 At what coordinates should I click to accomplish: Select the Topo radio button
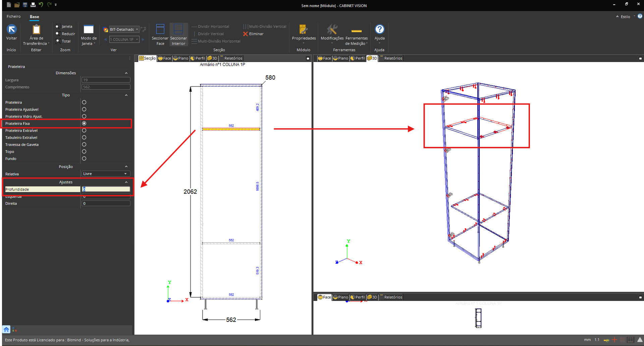(x=84, y=152)
